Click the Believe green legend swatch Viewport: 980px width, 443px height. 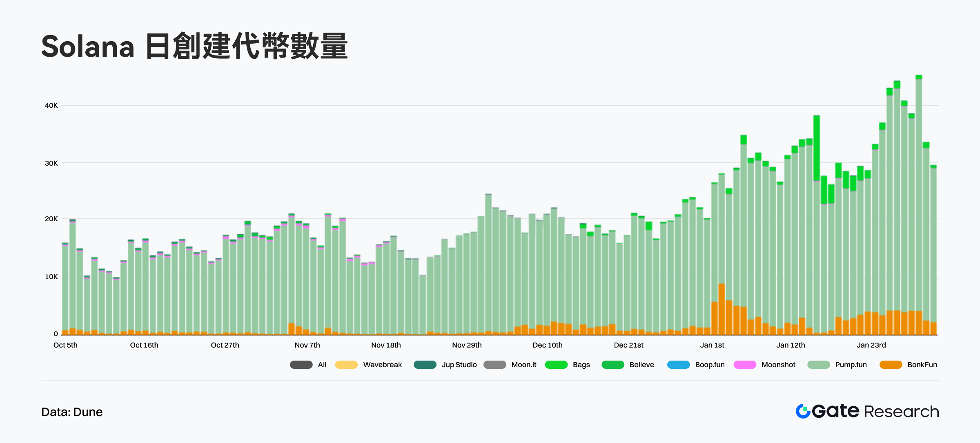click(x=612, y=365)
